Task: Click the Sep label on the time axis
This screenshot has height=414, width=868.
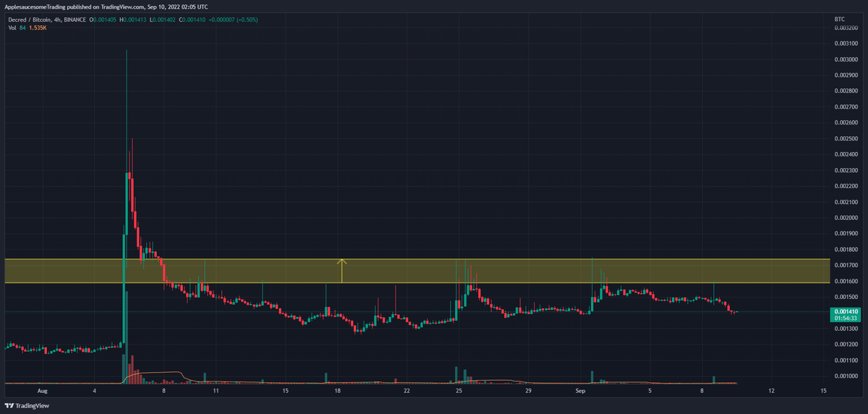Action: click(x=580, y=390)
